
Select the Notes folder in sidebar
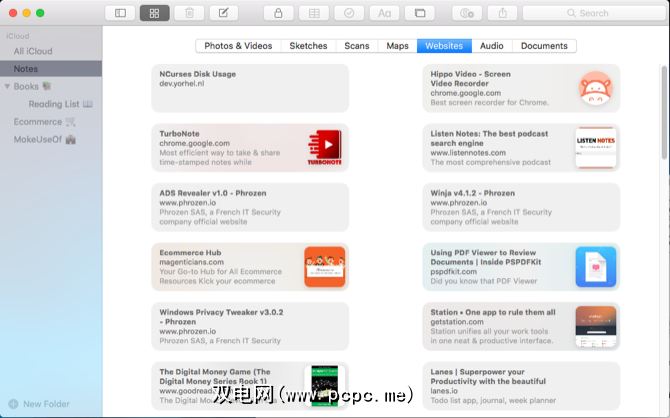(x=51, y=69)
